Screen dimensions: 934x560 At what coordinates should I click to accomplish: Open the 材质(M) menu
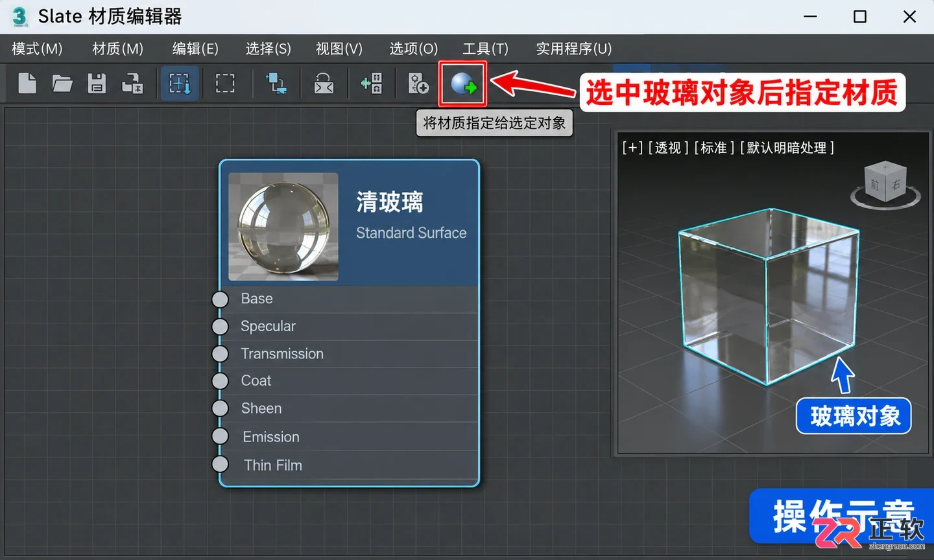117,49
